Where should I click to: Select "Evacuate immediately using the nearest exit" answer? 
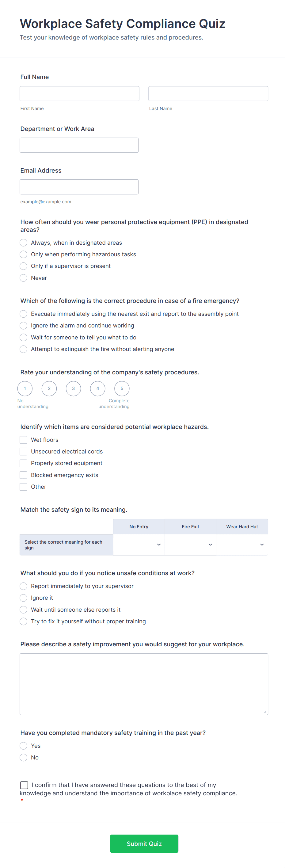point(23,314)
